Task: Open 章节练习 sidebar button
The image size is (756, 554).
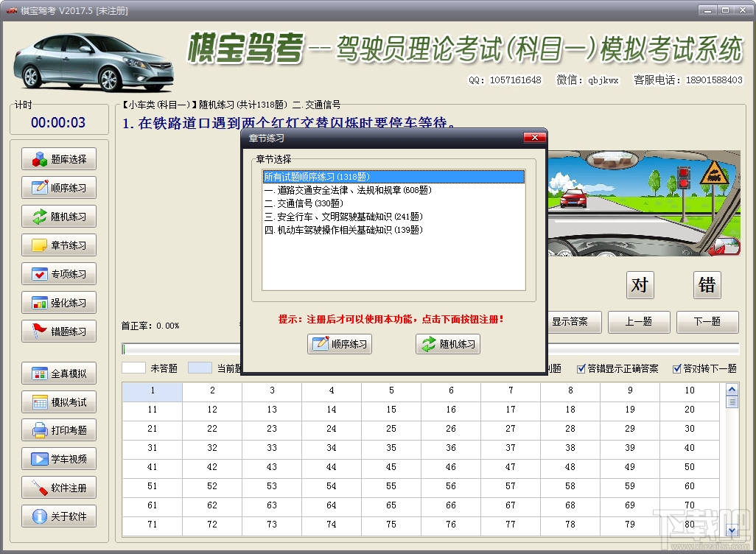Action: click(x=59, y=245)
